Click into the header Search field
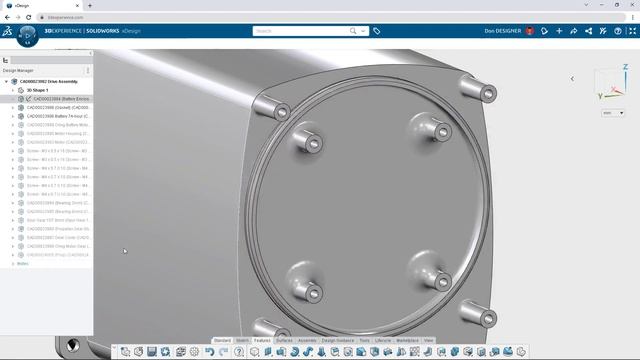 click(301, 31)
